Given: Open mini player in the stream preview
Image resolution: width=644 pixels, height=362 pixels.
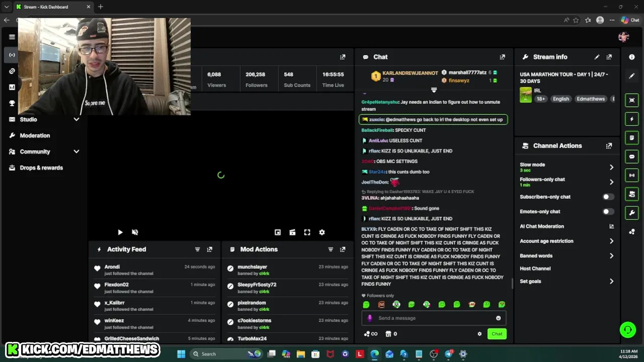Looking at the screenshot, I should (278, 232).
